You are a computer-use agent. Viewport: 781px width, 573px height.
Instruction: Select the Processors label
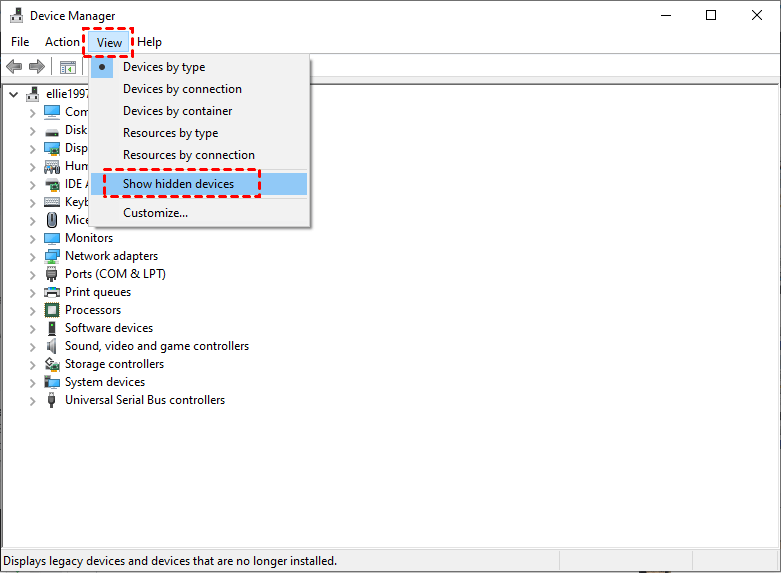click(x=93, y=310)
